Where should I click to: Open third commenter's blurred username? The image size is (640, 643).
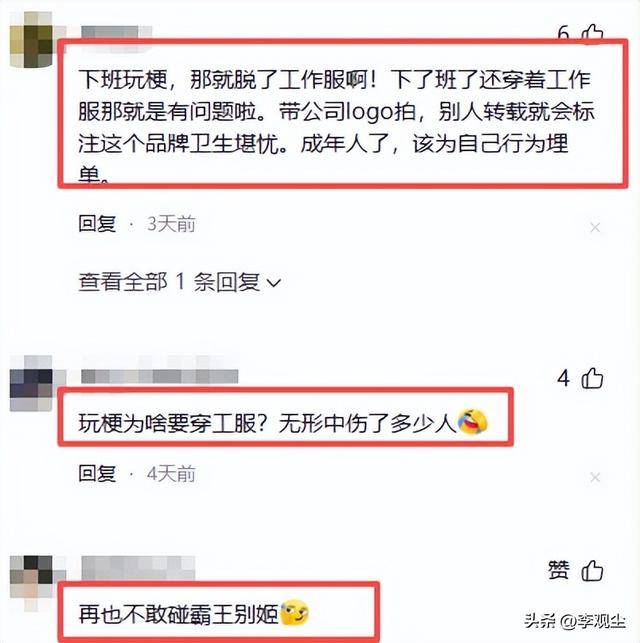(x=138, y=568)
